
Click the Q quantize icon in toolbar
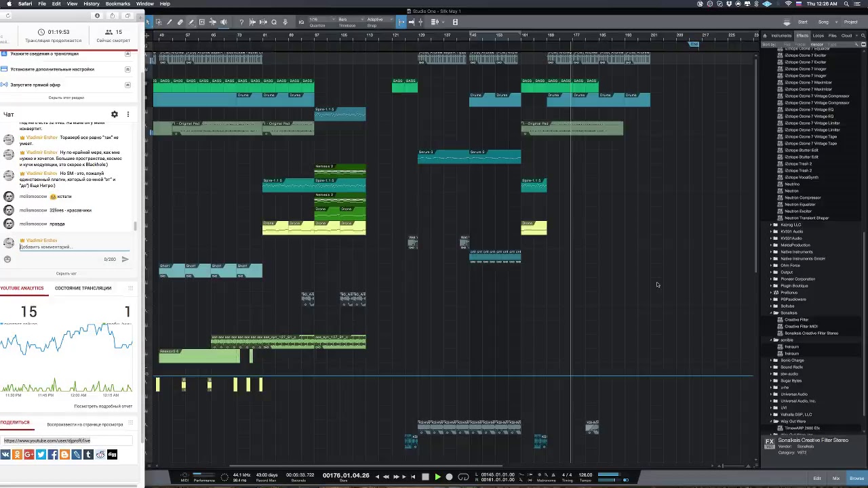coord(274,22)
